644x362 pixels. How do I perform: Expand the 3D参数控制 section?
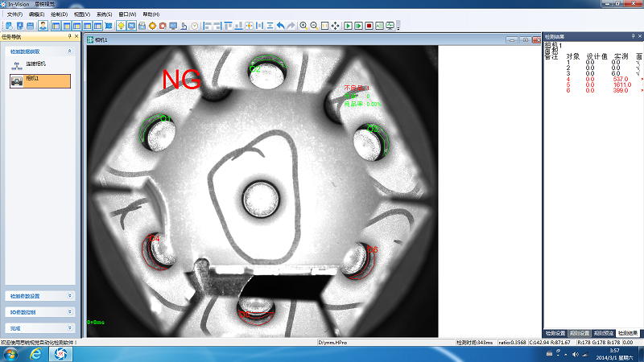70,312
